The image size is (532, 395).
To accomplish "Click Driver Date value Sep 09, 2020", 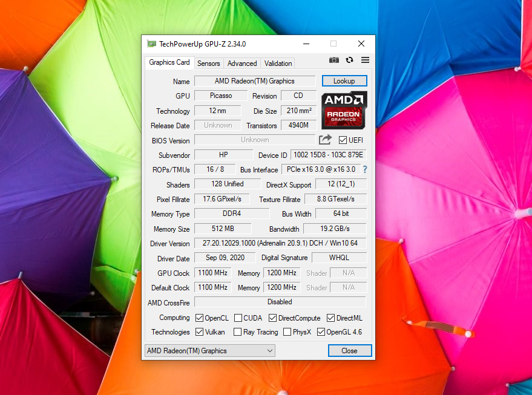I will pos(225,258).
